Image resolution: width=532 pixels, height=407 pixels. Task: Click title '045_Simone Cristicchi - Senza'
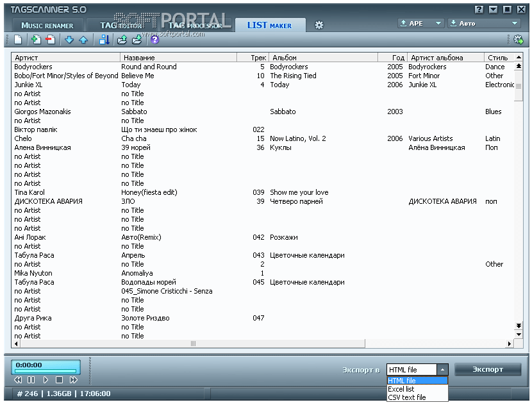pos(167,291)
